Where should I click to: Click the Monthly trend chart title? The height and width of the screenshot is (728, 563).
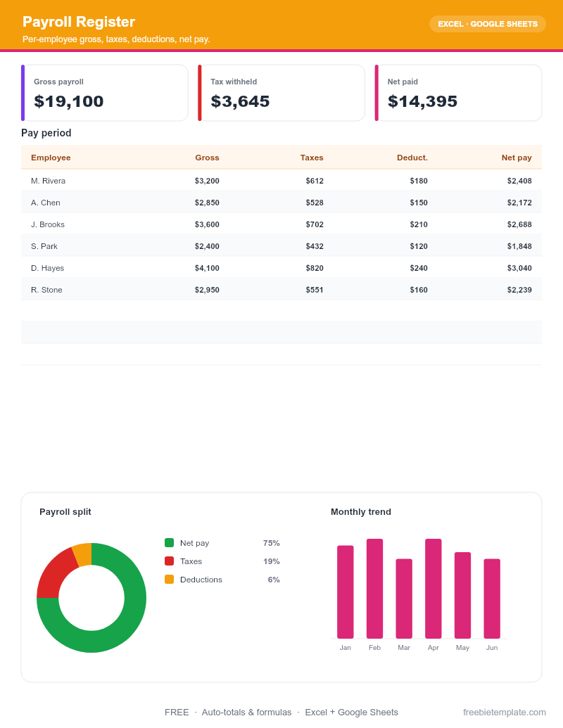360,511
